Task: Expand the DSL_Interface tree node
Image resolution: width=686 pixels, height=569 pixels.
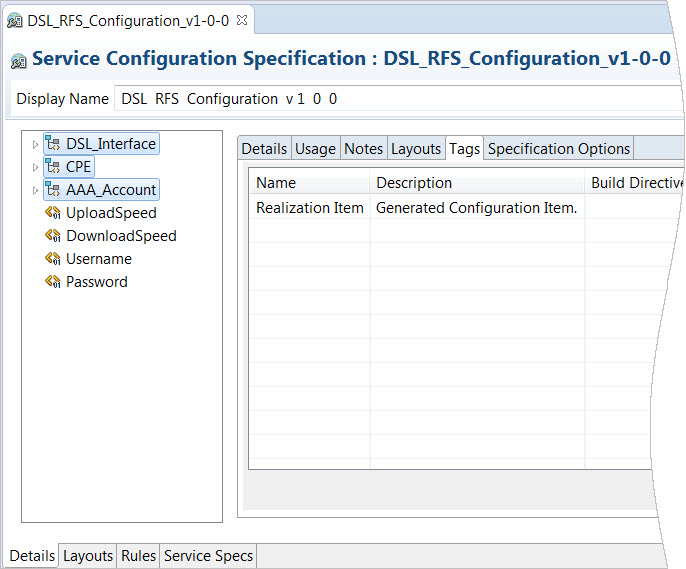Action: pos(36,145)
